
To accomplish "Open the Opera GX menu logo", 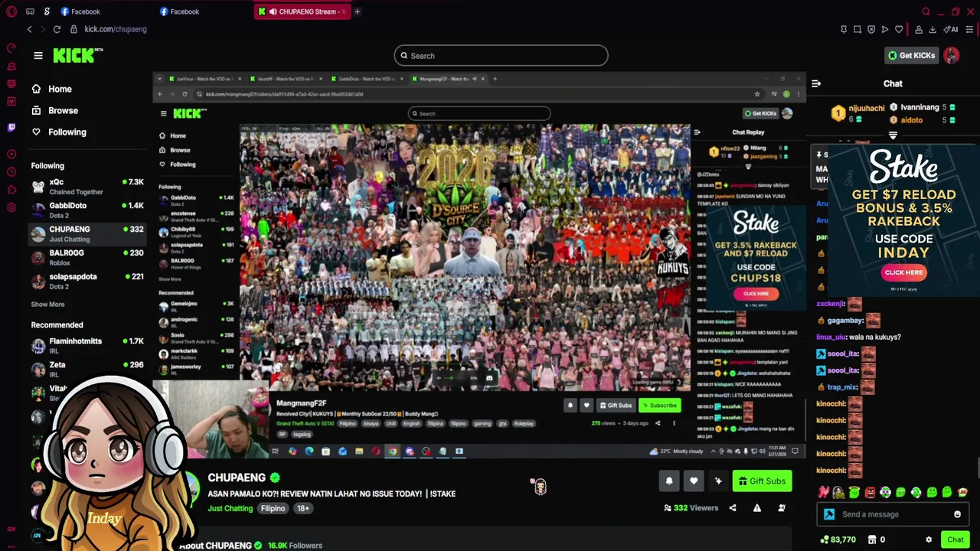I will coord(11,11).
